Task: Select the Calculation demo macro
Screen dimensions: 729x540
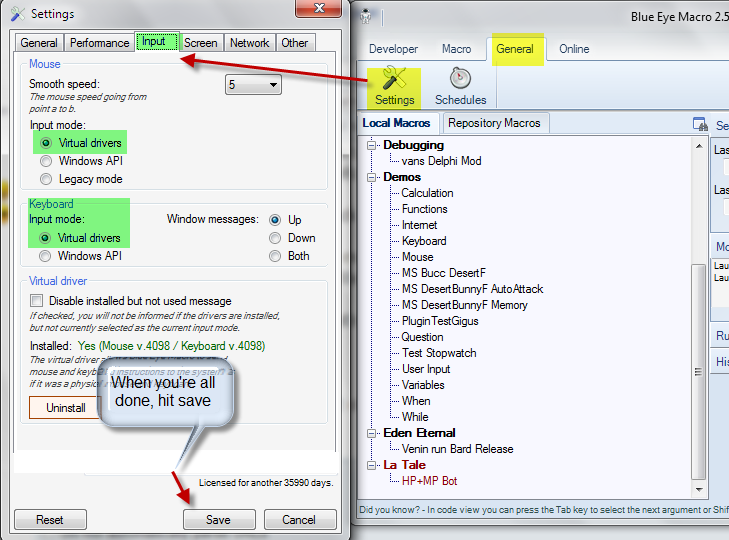Action: tap(427, 193)
